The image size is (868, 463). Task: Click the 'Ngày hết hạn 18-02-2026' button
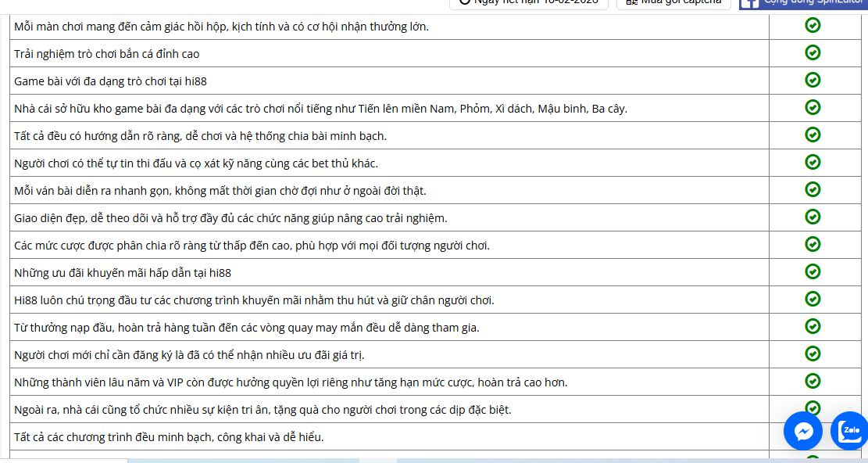[529, 3]
